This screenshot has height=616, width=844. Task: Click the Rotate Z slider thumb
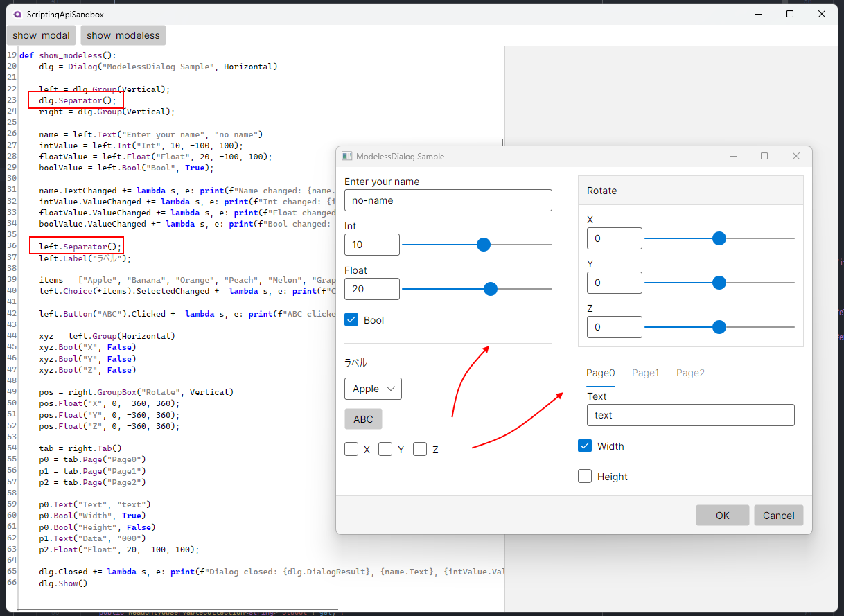click(x=719, y=327)
